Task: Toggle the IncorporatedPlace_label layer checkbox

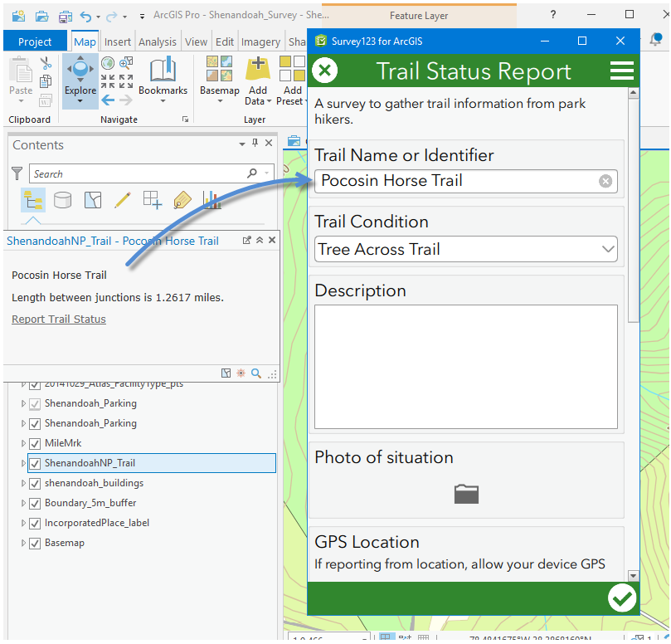Action: coord(35,523)
